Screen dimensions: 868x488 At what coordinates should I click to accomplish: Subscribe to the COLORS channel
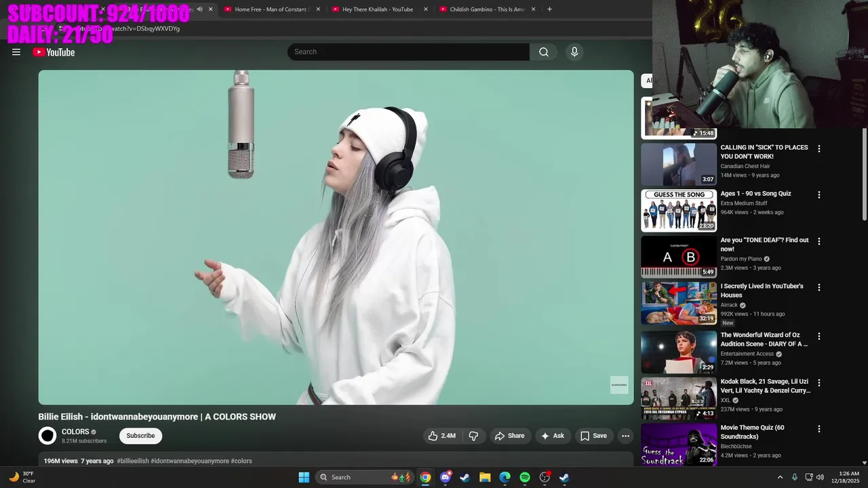tap(140, 436)
